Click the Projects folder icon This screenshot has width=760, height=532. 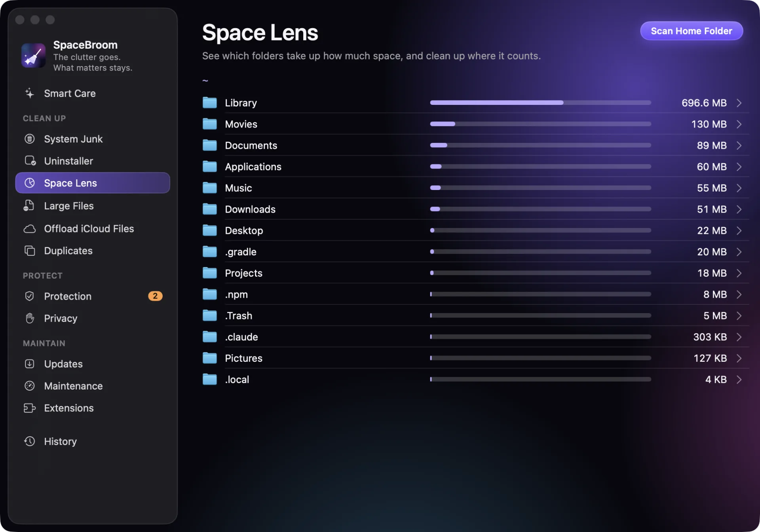click(210, 273)
